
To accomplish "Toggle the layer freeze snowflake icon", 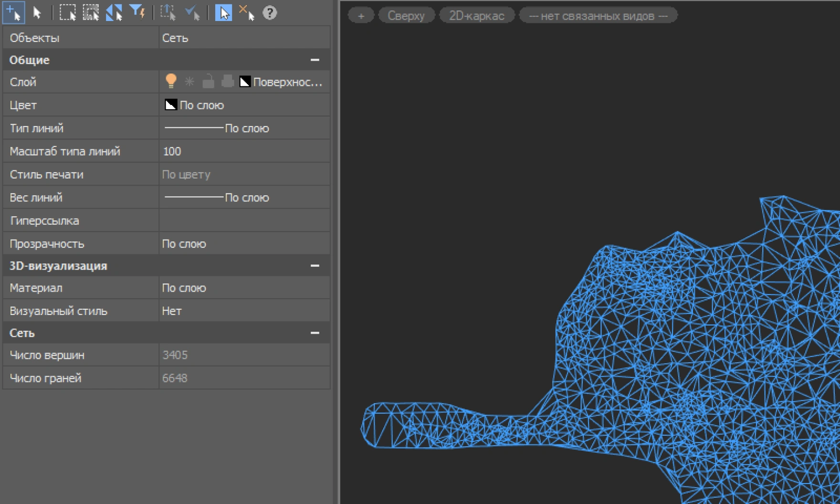I will pyautogui.click(x=189, y=82).
